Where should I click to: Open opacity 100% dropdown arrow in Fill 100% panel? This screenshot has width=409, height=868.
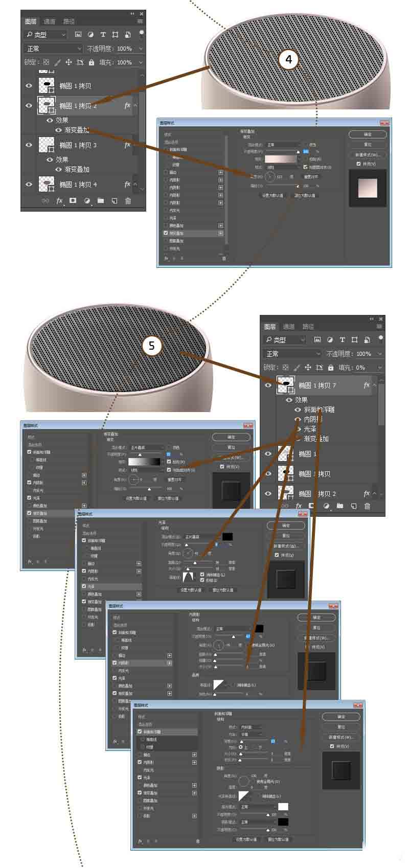(141, 49)
